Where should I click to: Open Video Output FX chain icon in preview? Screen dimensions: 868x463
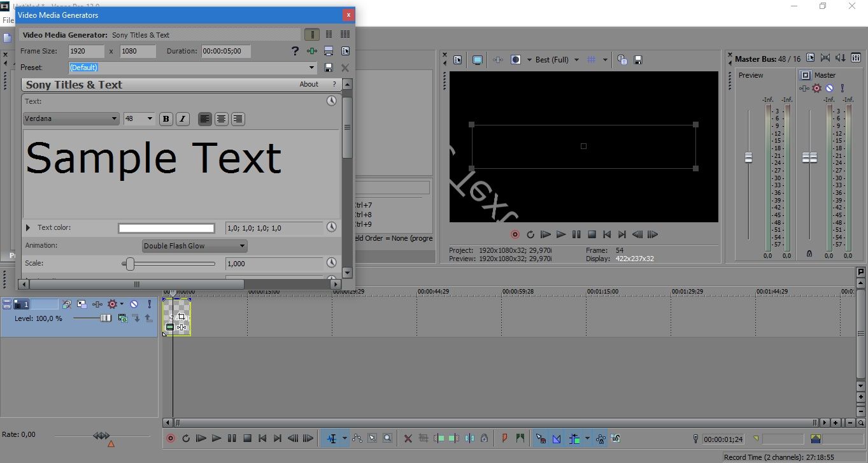tap(497, 60)
